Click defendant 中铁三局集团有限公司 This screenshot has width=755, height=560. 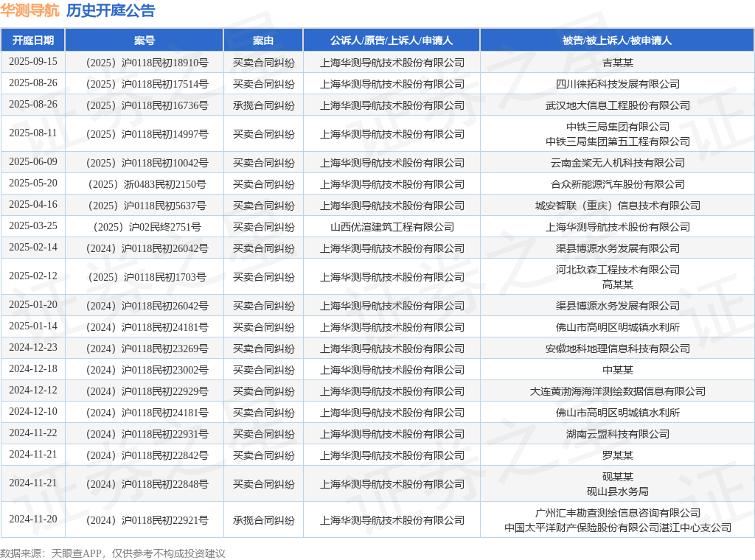tap(618, 127)
